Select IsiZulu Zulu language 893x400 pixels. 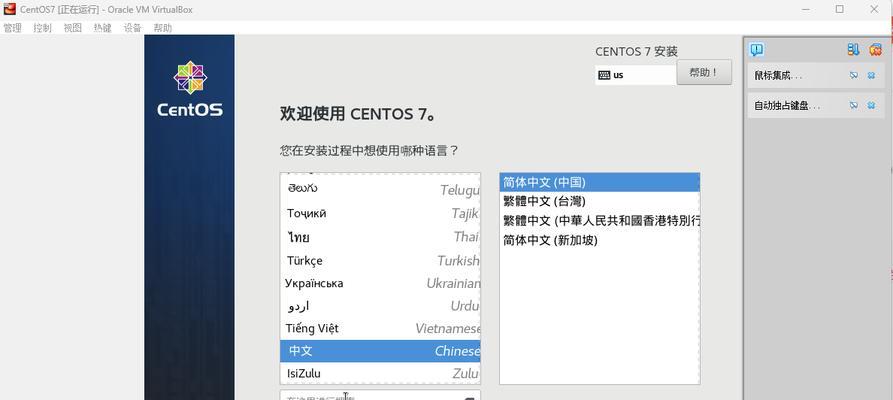tap(380, 373)
